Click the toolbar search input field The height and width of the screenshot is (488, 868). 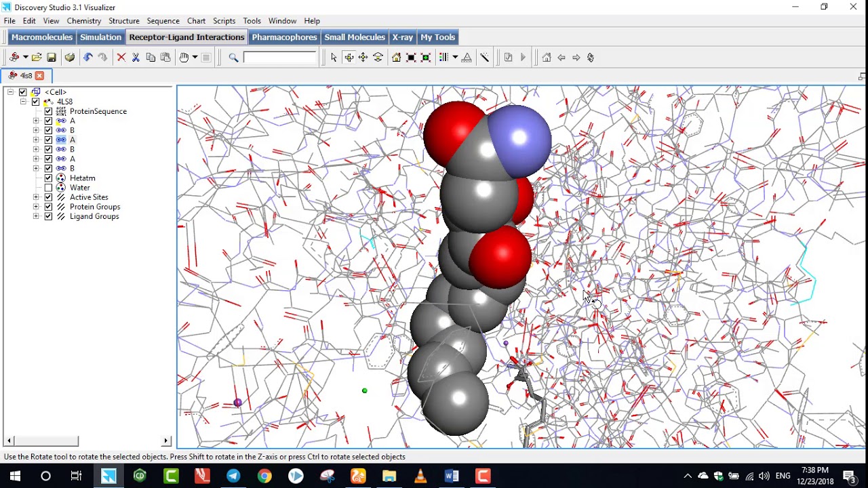pyautogui.click(x=280, y=58)
